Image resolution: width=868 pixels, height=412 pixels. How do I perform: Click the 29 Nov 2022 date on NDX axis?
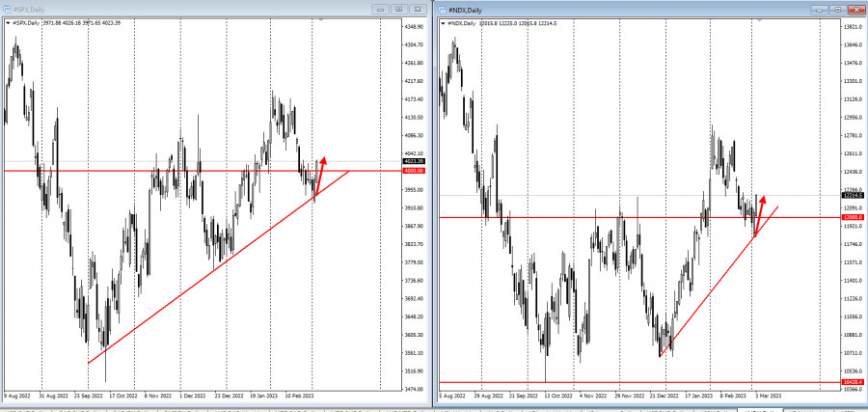628,397
